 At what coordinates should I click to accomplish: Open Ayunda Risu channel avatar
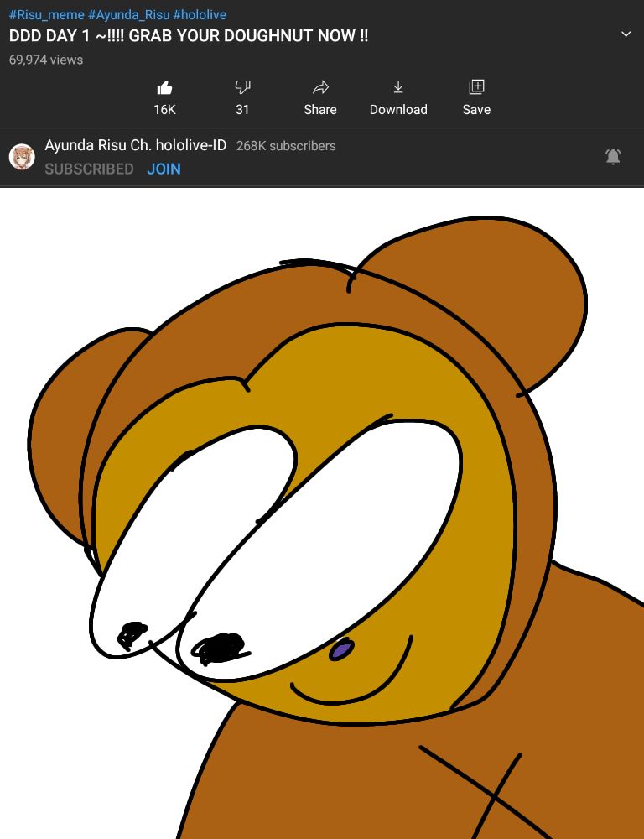pyautogui.click(x=22, y=157)
